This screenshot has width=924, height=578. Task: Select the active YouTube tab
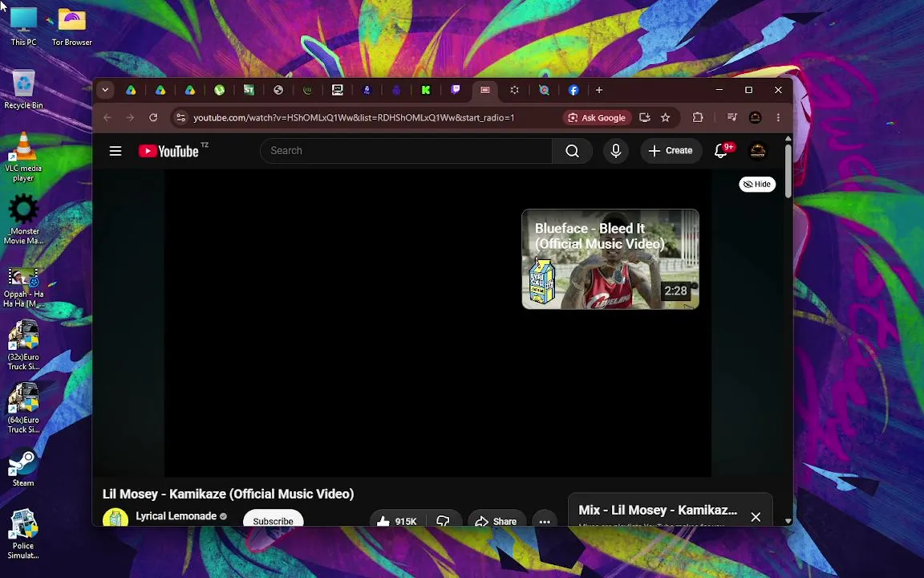[x=485, y=90]
